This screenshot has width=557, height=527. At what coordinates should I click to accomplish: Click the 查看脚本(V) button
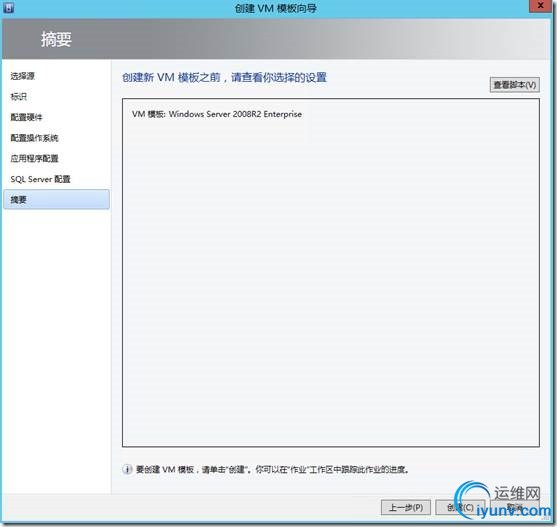point(514,85)
